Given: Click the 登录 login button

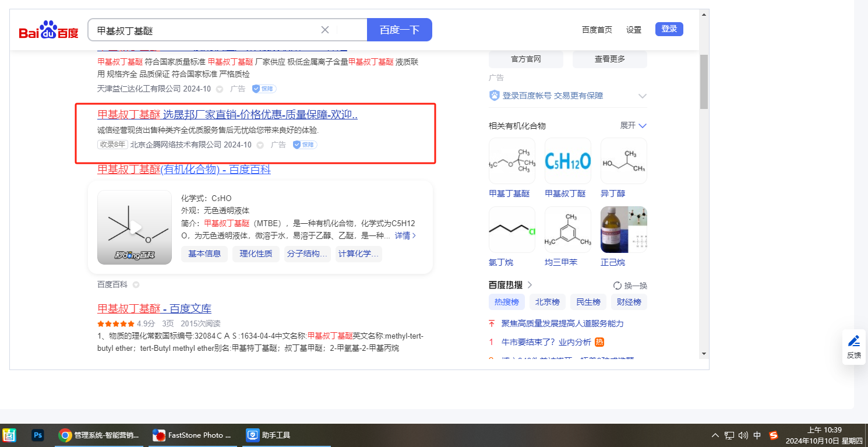Looking at the screenshot, I should [x=669, y=29].
